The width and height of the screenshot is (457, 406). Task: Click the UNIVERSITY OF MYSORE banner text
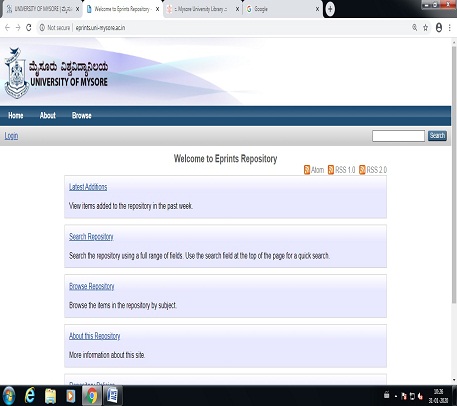69,82
